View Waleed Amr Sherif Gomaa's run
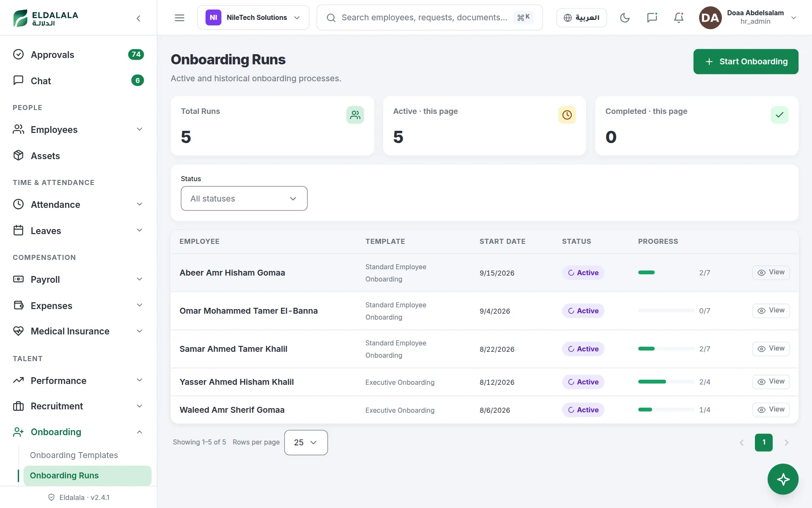Image resolution: width=812 pixels, height=508 pixels. (x=771, y=409)
